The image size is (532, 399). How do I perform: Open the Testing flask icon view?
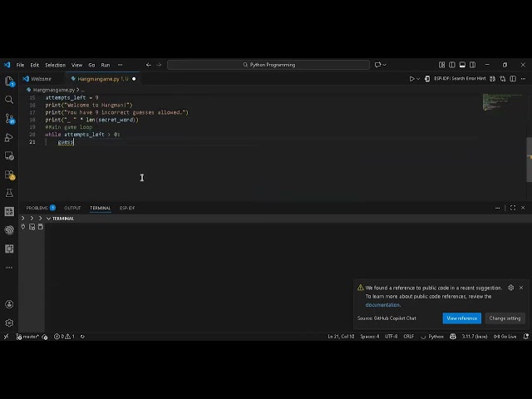(x=9, y=193)
